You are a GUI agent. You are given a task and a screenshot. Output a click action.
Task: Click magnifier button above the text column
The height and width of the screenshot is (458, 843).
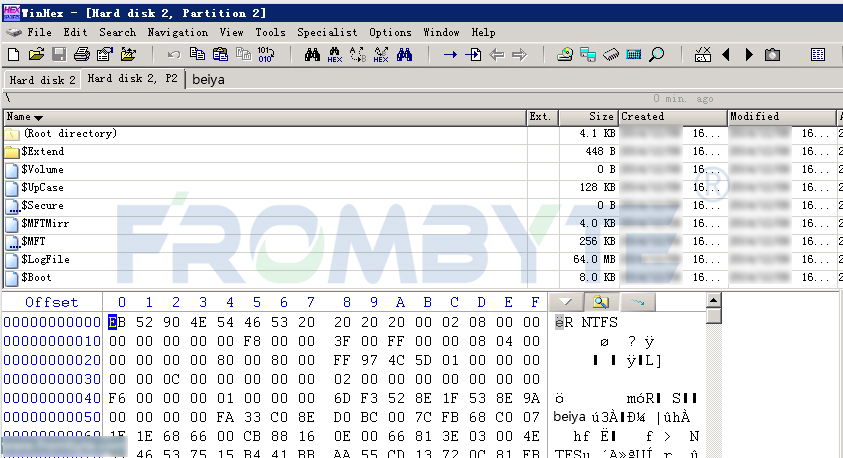[601, 302]
